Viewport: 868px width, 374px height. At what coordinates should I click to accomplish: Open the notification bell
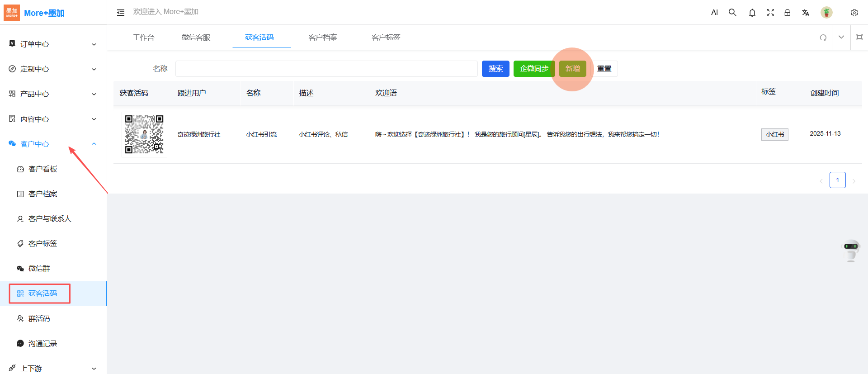point(752,13)
